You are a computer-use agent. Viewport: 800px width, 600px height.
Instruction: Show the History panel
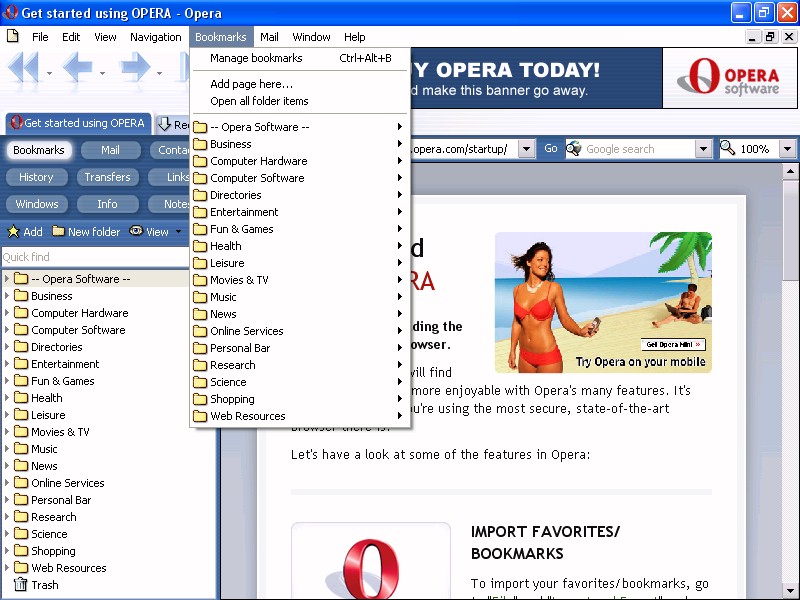click(36, 177)
